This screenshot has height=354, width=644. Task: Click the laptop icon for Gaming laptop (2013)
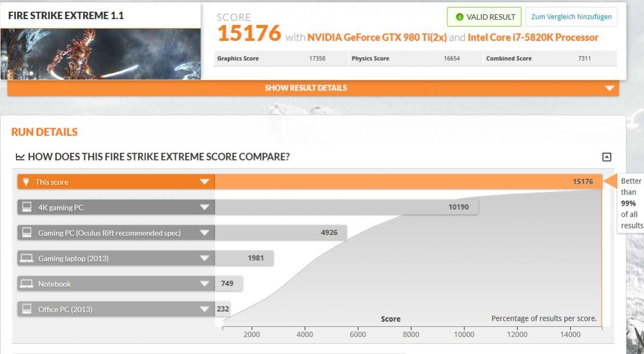pyautogui.click(x=27, y=258)
